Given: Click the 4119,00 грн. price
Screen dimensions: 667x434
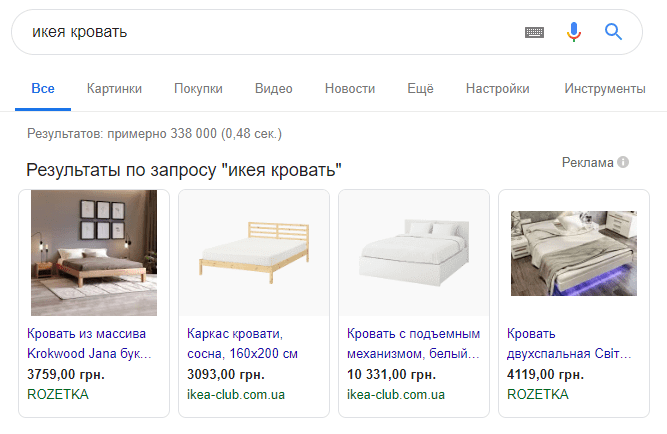Looking at the screenshot, I should click(545, 374).
